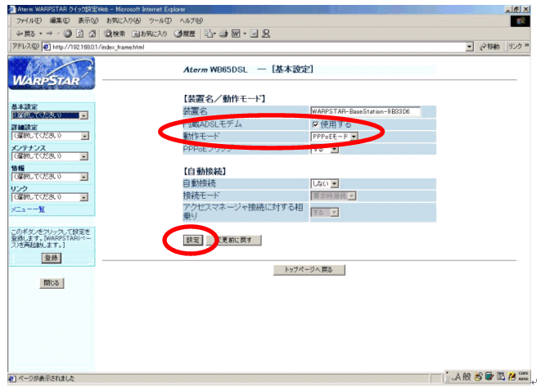The image size is (541, 392).
Task: Open the 動作モード PPPoE mode dropdown
Action: pos(334,136)
